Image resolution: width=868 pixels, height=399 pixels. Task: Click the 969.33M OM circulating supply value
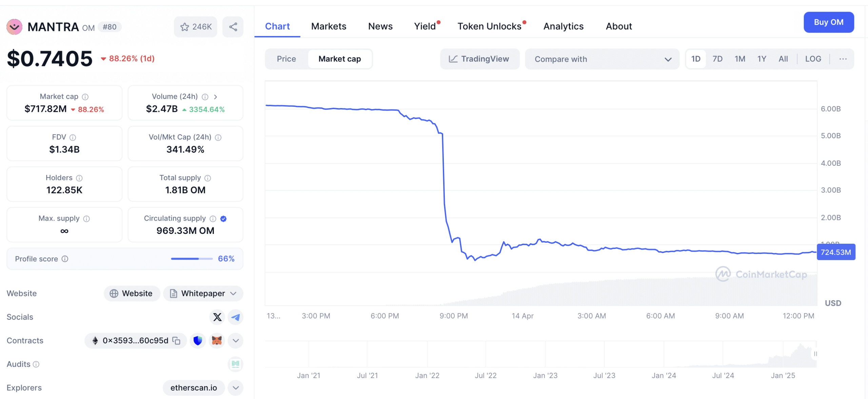coord(185,231)
